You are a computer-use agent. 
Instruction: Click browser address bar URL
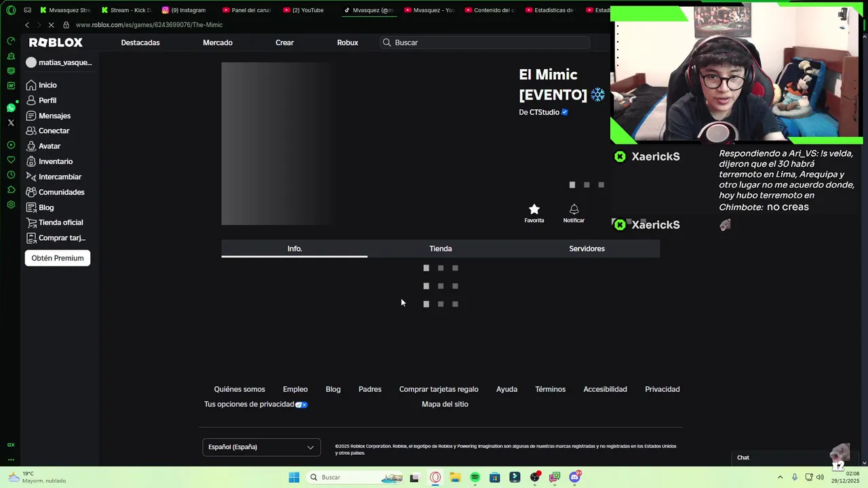click(x=149, y=25)
